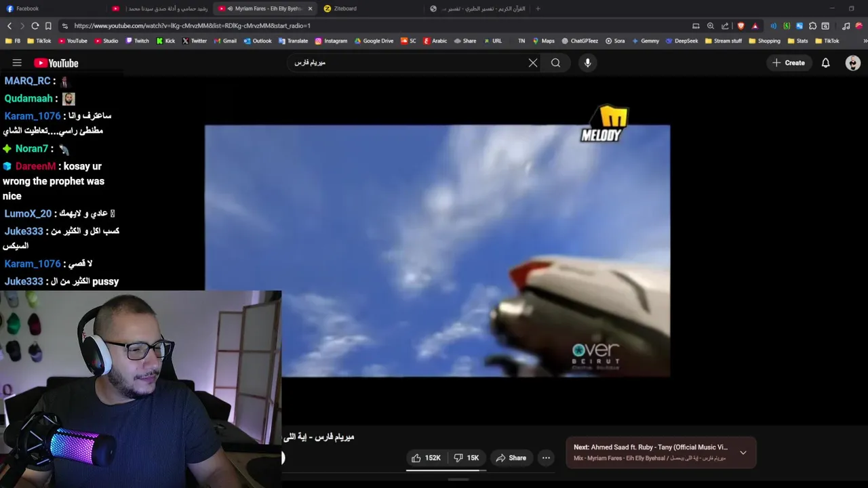This screenshot has height=488, width=868.
Task: Open the Google Drive bookmark
Action: pyautogui.click(x=374, y=41)
